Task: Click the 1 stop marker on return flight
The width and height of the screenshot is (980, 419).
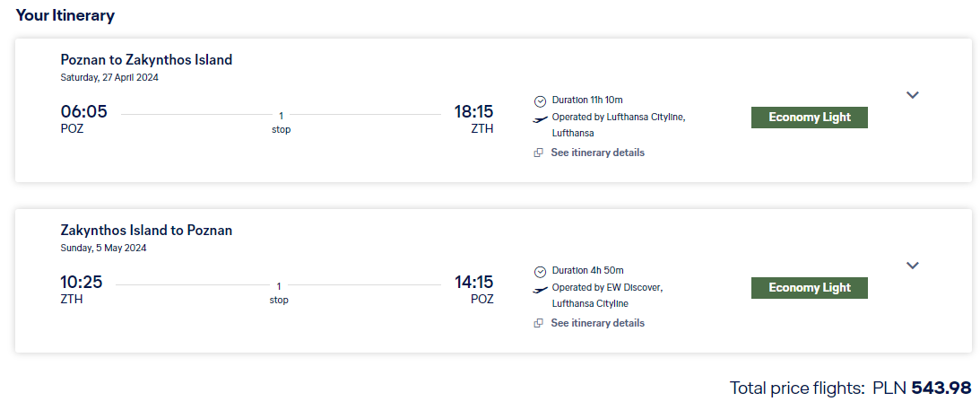Action: coord(279,292)
